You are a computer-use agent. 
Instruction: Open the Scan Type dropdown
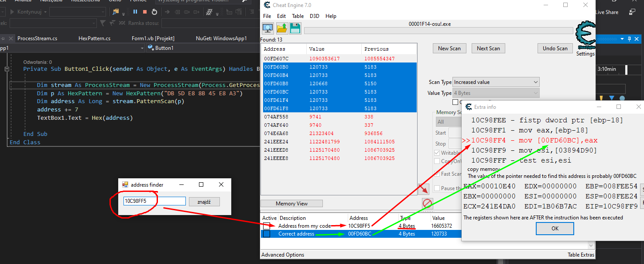[x=496, y=82]
